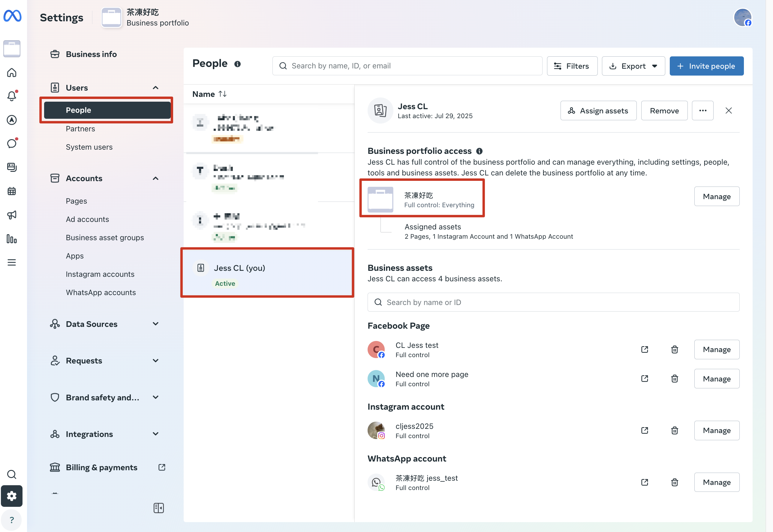
Task: Click the business portfolio icon in rail
Action: point(12,49)
